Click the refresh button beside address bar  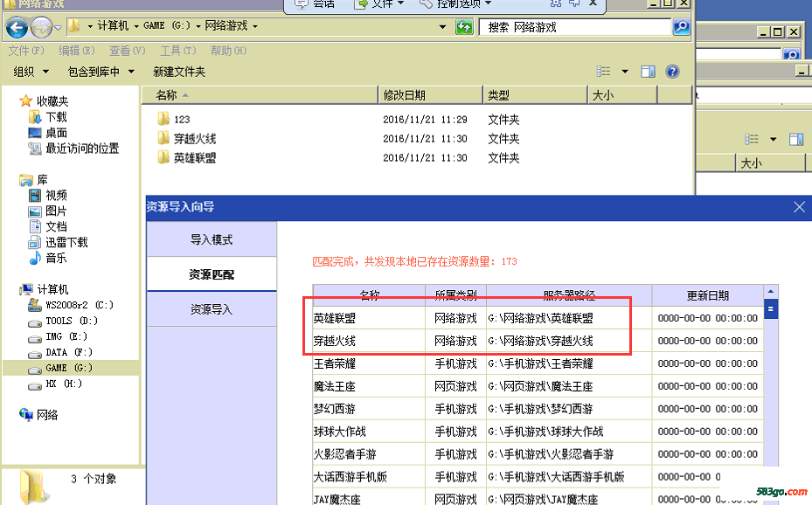point(464,27)
